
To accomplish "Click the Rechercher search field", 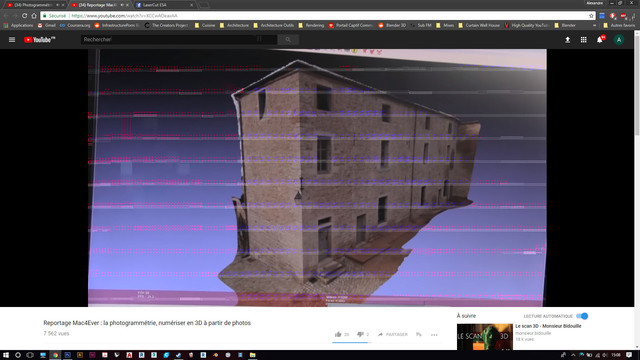I will pos(179,40).
